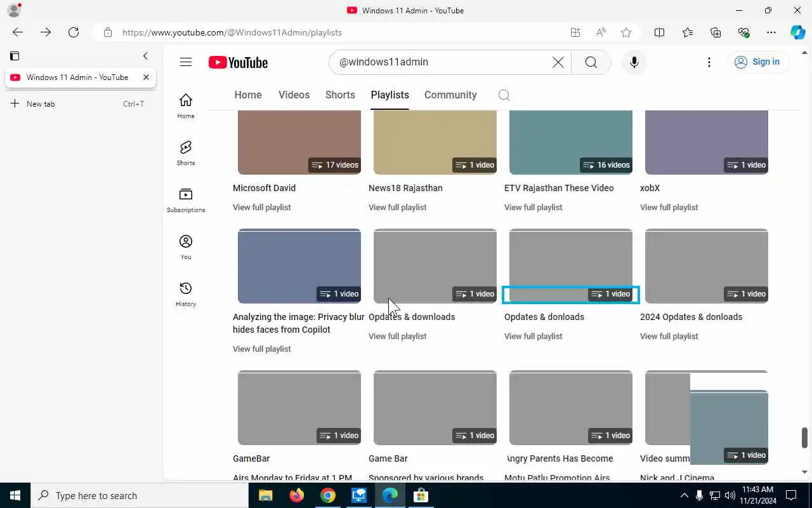Click the Windows taskbar search box

[x=141, y=495]
